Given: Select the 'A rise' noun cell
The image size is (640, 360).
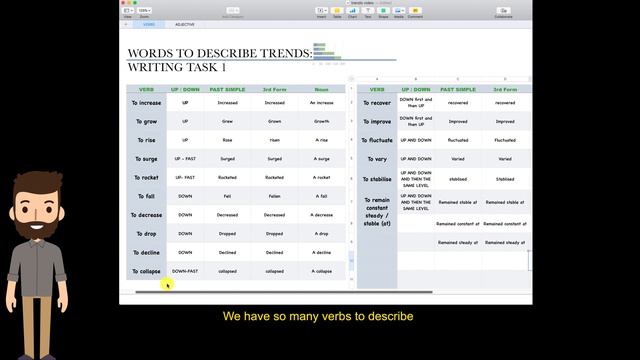Looking at the screenshot, I should (322, 140).
